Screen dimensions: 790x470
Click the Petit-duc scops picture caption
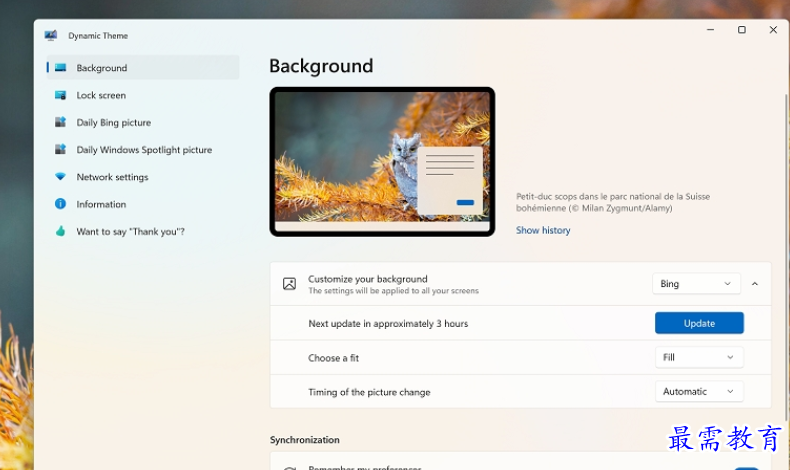[x=613, y=202]
